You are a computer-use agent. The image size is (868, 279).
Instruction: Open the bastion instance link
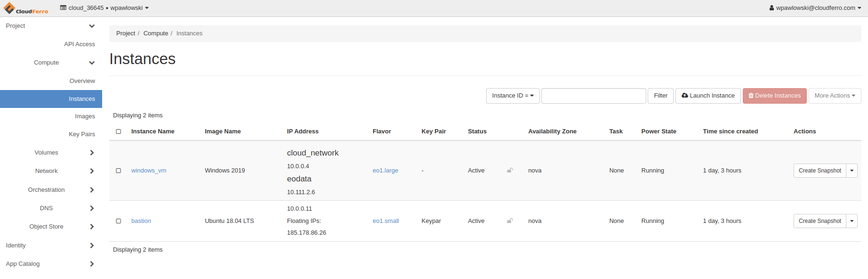141,221
